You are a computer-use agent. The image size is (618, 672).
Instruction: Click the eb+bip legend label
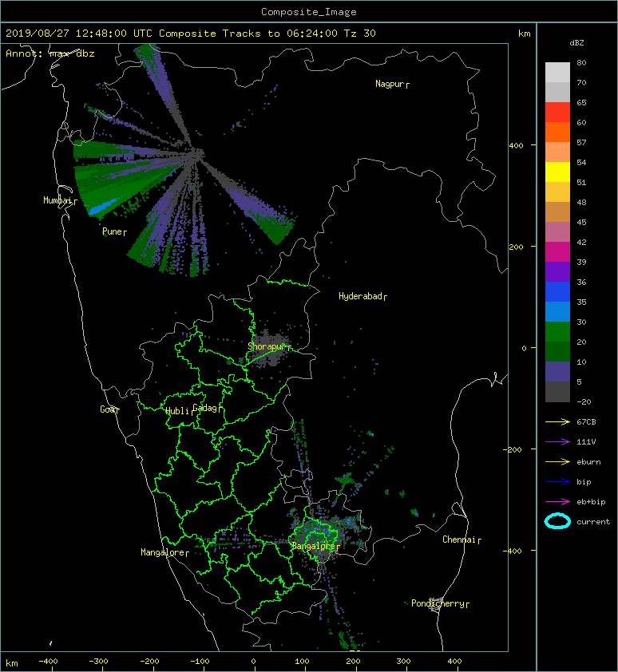[x=591, y=502]
